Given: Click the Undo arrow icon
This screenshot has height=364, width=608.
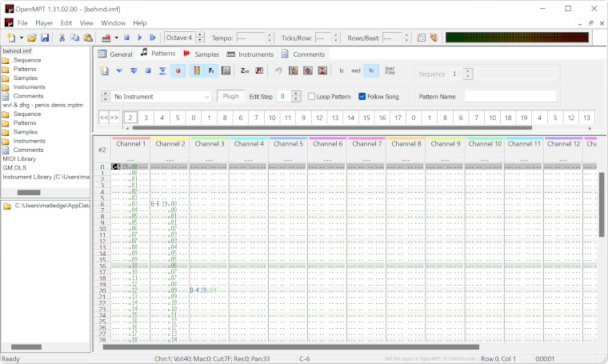Looking at the screenshot, I should tap(278, 70).
